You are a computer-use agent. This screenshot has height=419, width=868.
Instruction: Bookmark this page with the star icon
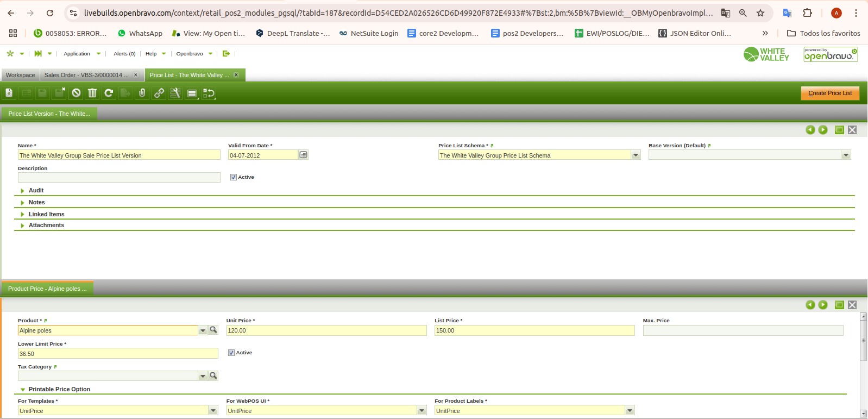point(760,13)
